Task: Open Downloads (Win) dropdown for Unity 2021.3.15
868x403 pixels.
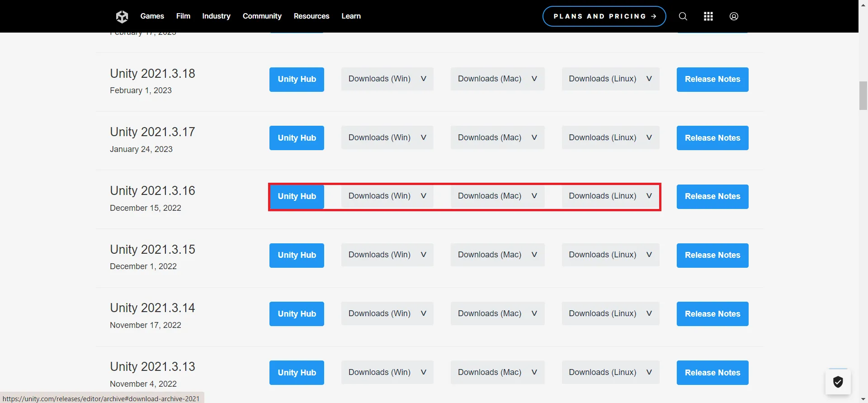Action: pyautogui.click(x=387, y=255)
